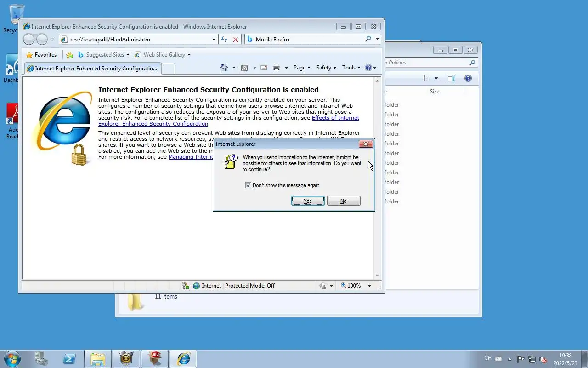The width and height of the screenshot is (588, 368).
Task: Click the globe box icon in taskbar
Action: pyautogui.click(x=126, y=359)
